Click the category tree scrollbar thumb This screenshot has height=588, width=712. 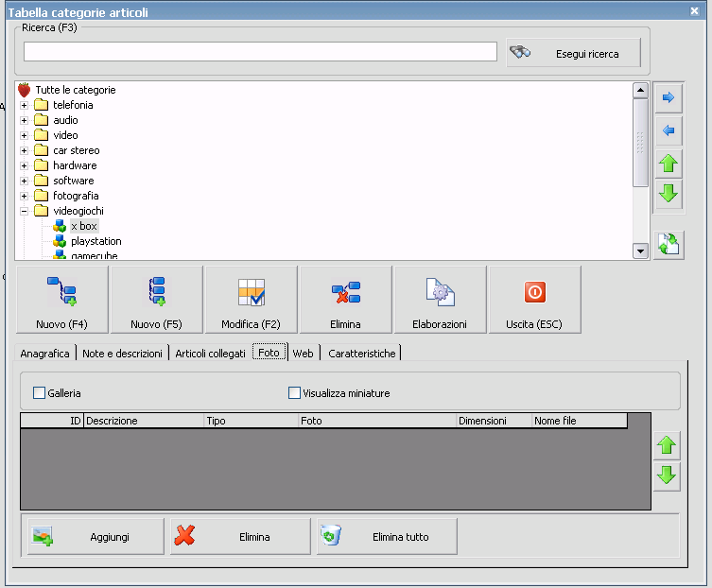[640, 143]
